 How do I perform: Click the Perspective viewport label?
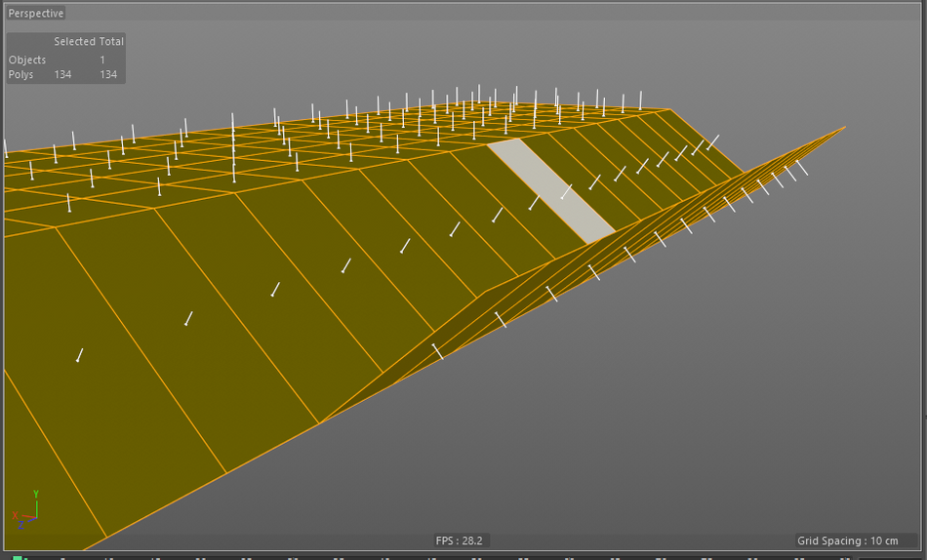pyautogui.click(x=36, y=14)
